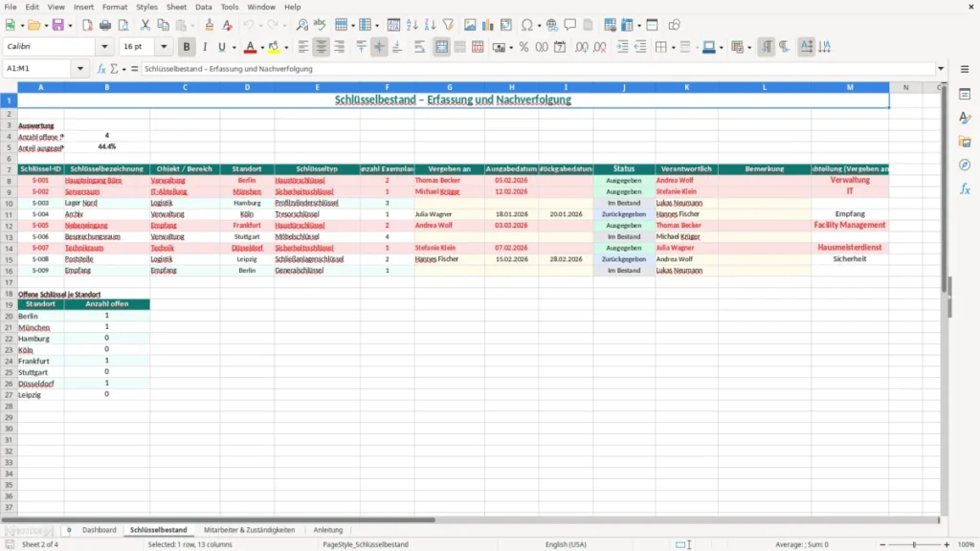The height and width of the screenshot is (551, 980).
Task: Toggle Underline formatting button
Action: pos(221,47)
